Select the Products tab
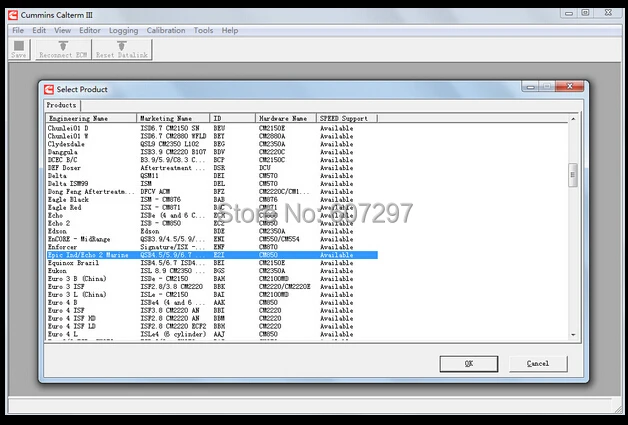628x425 pixels. point(62,105)
